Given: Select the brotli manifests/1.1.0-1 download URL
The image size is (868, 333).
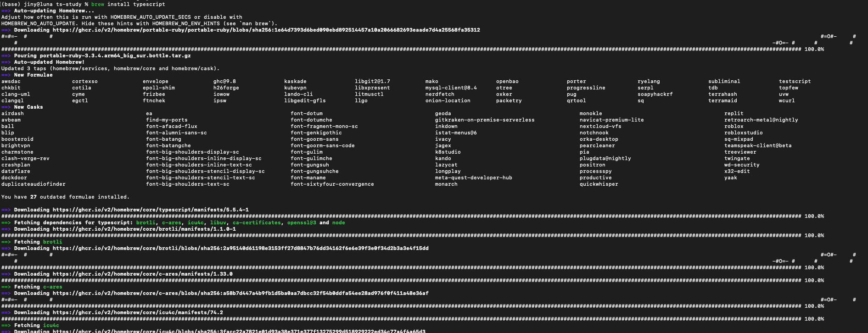Looking at the screenshot, I should coord(144,229).
